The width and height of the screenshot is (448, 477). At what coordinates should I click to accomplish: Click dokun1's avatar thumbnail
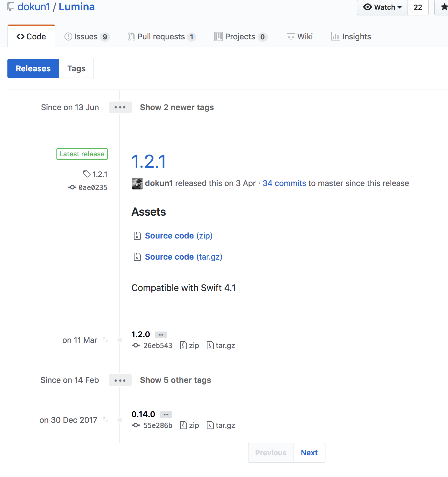[x=137, y=184]
